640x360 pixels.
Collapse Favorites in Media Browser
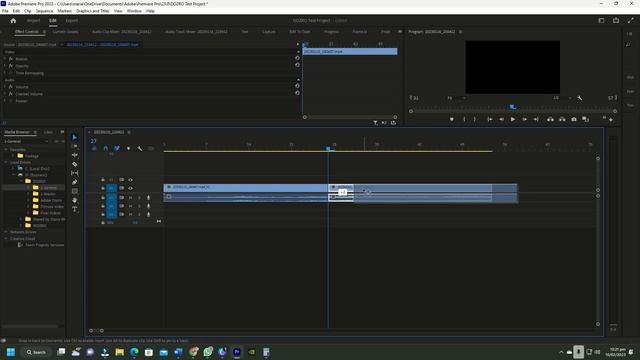coord(6,149)
